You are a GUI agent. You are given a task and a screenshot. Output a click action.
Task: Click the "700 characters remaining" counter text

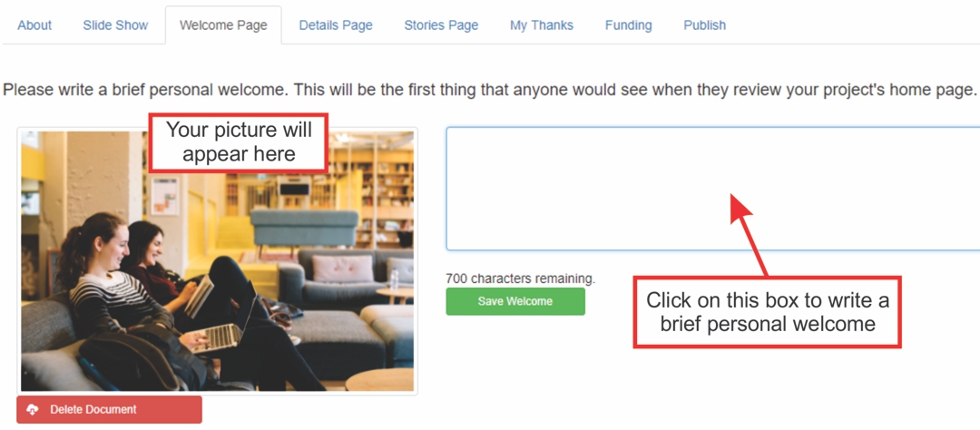pyautogui.click(x=521, y=279)
